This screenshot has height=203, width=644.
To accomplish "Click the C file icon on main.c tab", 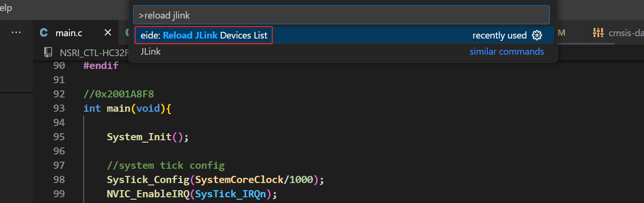I will (44, 32).
